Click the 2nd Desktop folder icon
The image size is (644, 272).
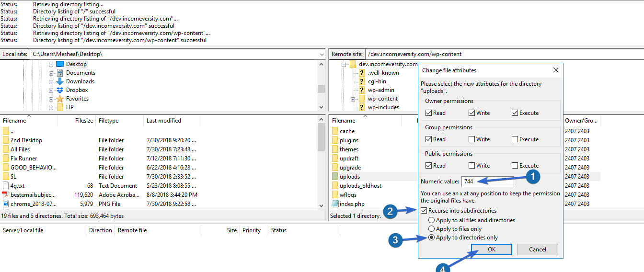click(6, 140)
